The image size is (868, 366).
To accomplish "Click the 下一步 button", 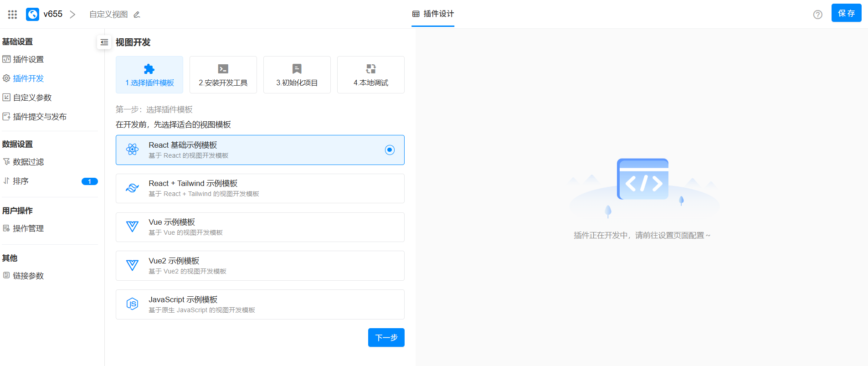I will [386, 337].
